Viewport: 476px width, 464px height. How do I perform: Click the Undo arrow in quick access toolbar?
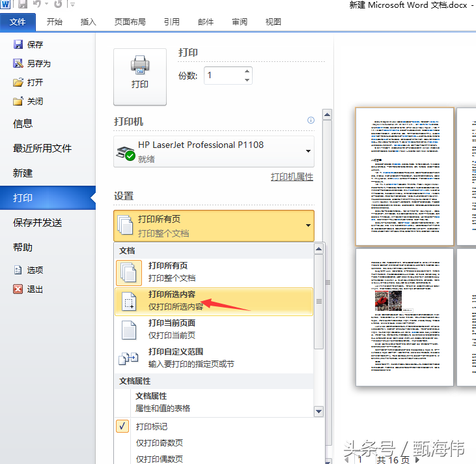[x=37, y=4]
